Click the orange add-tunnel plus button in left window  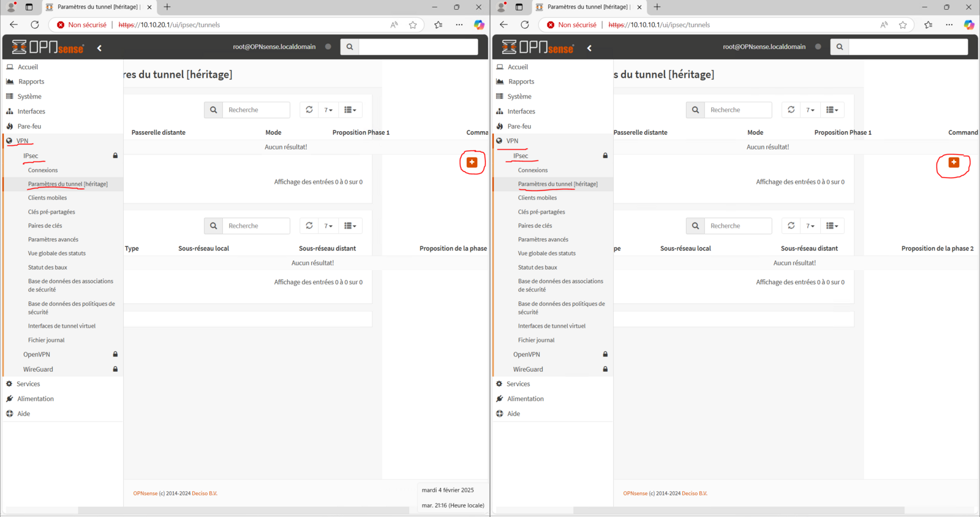pyautogui.click(x=472, y=162)
